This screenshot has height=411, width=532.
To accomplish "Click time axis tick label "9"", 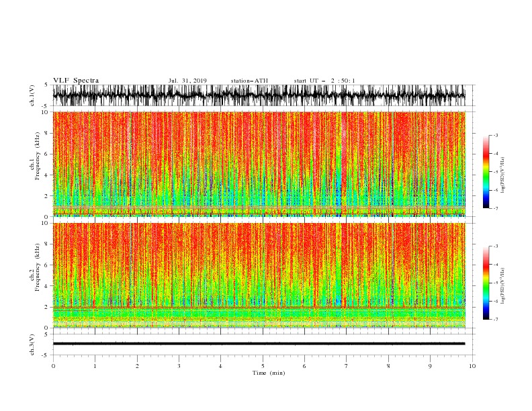I will coord(430,366).
